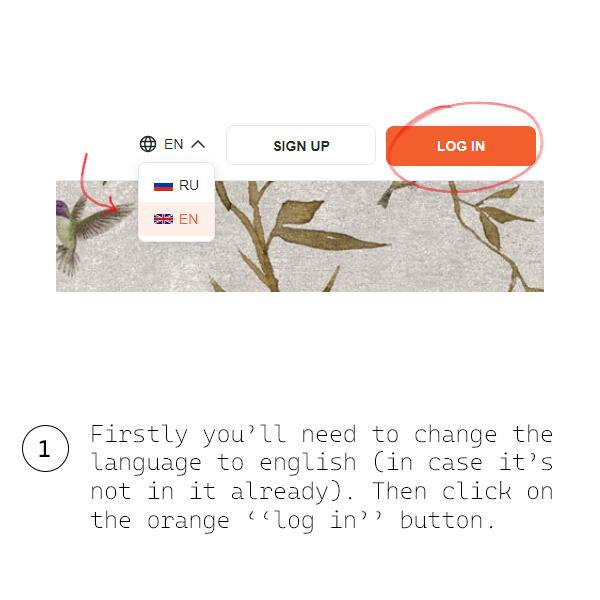Screen dimensions: 600x600
Task: Choose RU in the language menu
Action: coord(176,185)
